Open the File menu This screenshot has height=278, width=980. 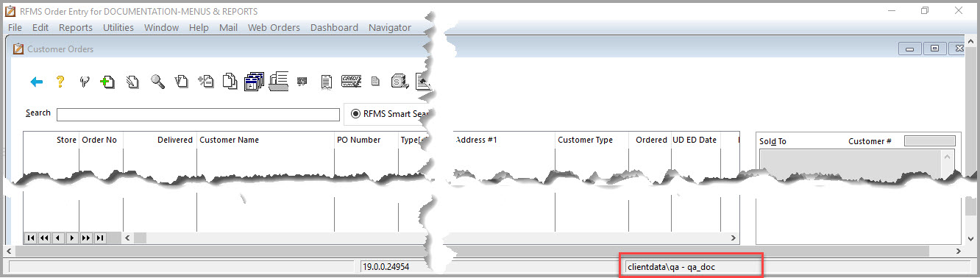pos(15,28)
